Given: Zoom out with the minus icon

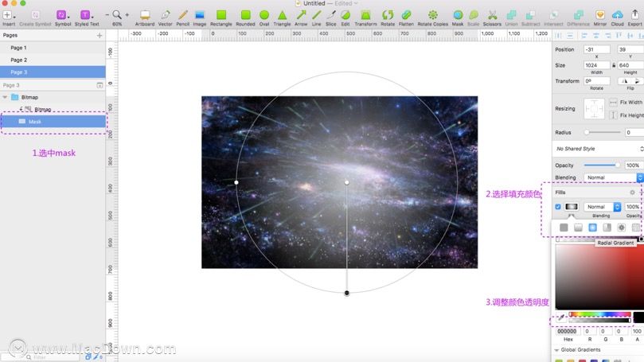Looking at the screenshot, I should [x=107, y=15].
